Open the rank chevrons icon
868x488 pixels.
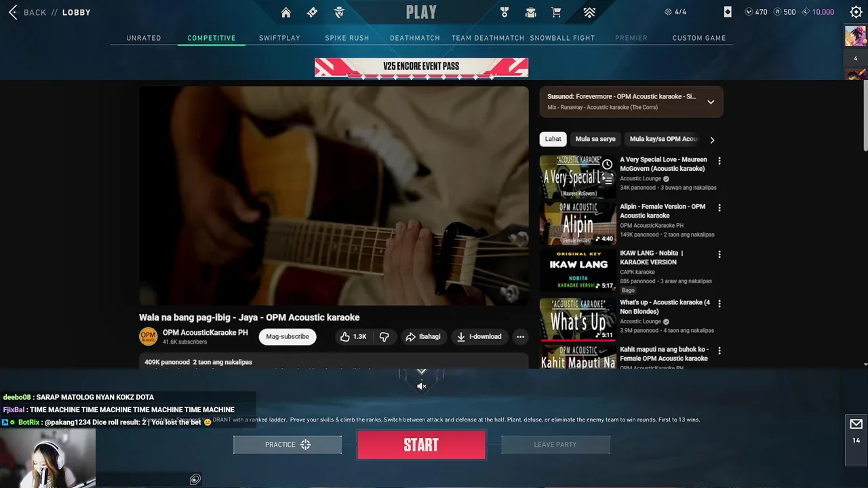click(589, 12)
